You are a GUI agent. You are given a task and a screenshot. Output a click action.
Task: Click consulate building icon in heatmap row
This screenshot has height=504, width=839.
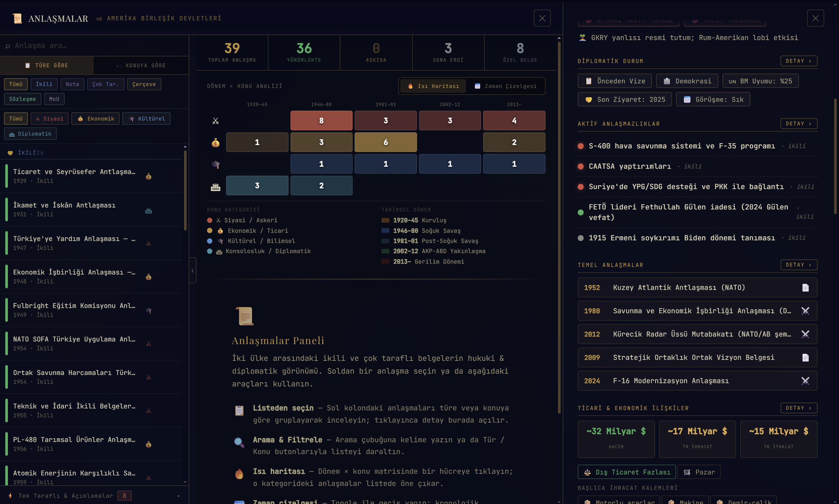(x=216, y=186)
